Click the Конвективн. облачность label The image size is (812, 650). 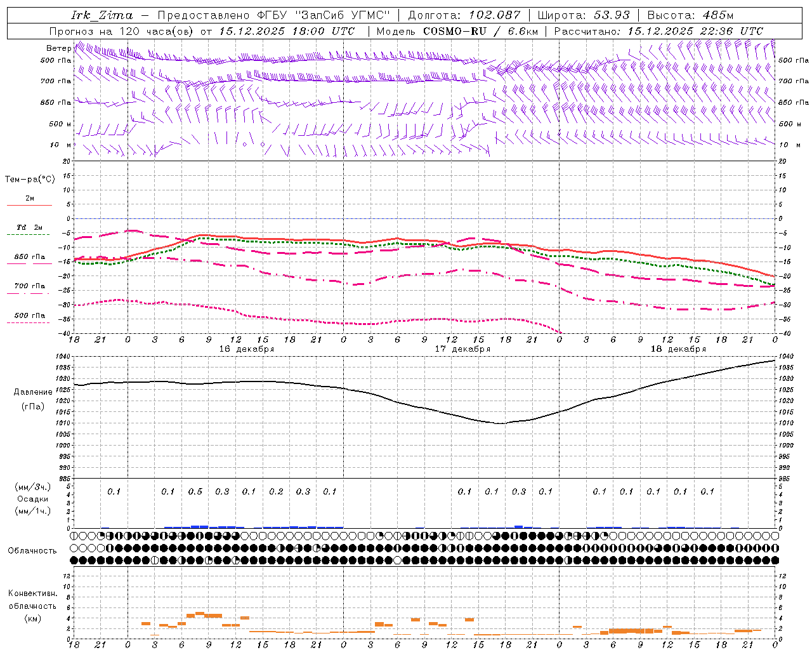pos(32,600)
